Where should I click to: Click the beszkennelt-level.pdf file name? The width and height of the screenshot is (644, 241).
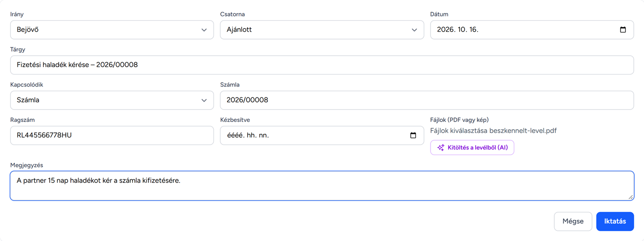[x=523, y=131]
